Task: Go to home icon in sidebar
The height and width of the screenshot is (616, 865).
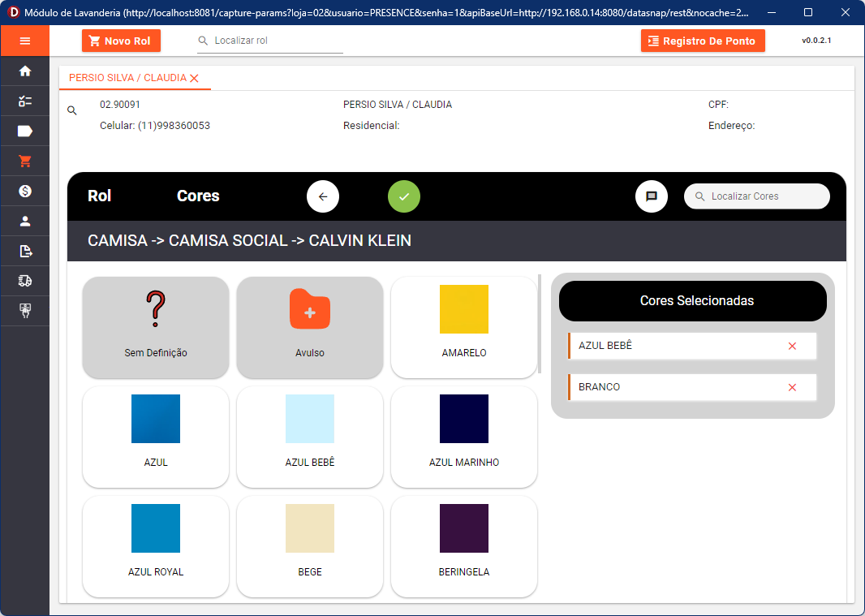Action: [25, 71]
